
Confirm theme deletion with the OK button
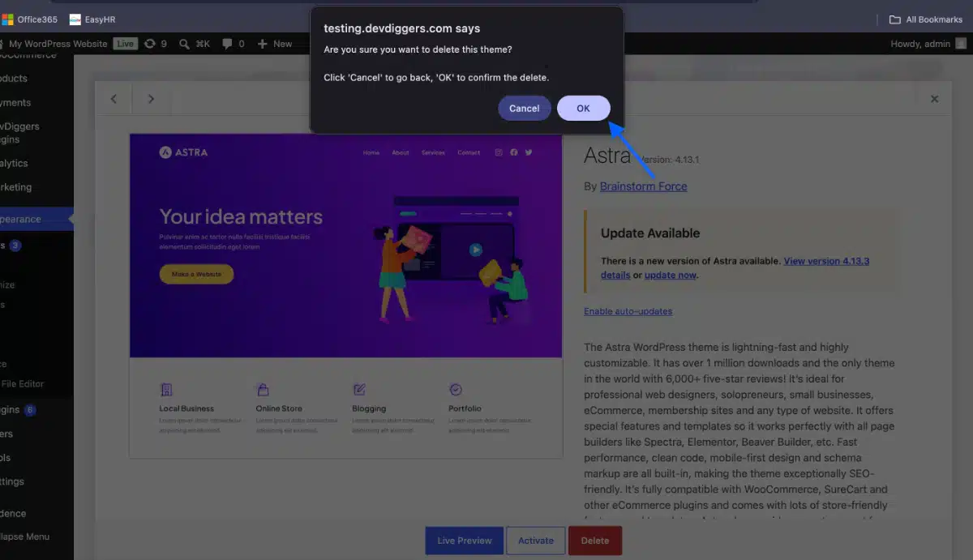click(x=583, y=108)
